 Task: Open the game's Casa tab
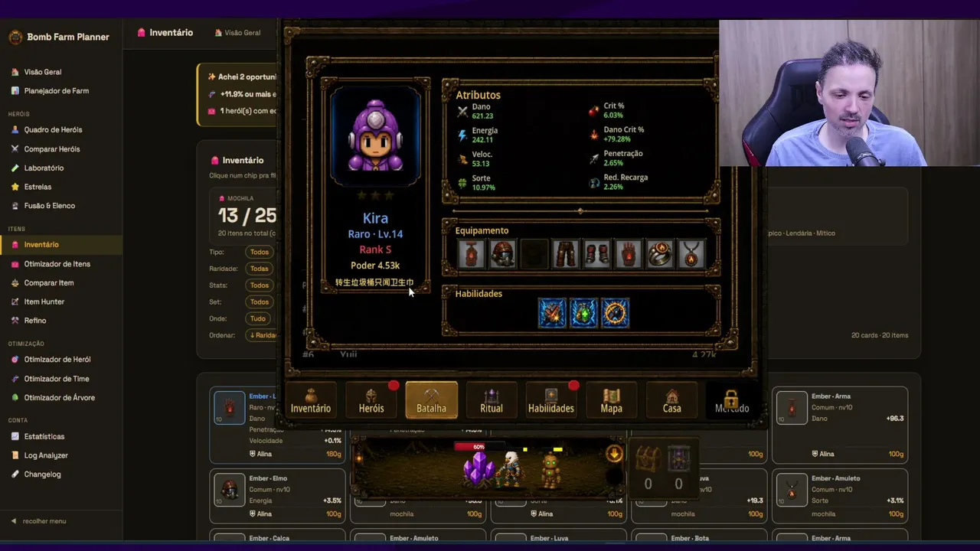point(671,400)
